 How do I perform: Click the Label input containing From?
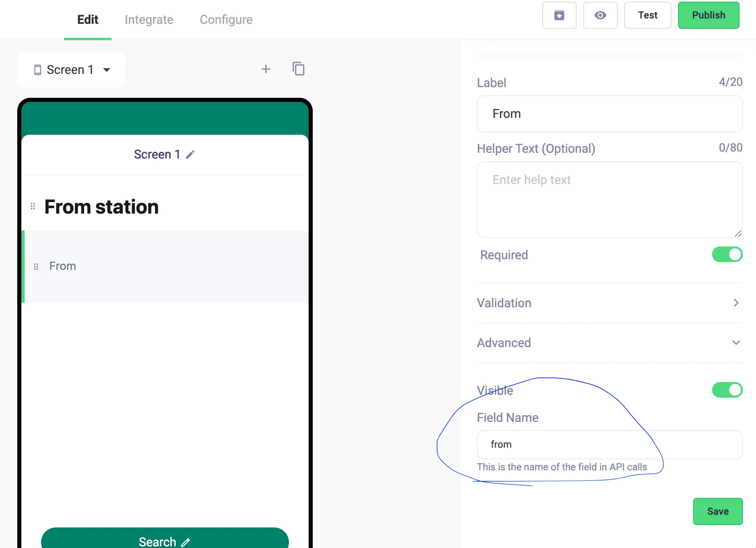click(x=609, y=114)
